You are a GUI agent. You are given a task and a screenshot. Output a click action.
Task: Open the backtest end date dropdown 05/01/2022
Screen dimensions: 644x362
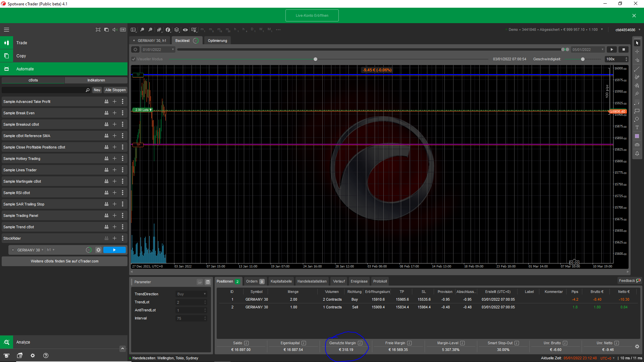pos(588,50)
